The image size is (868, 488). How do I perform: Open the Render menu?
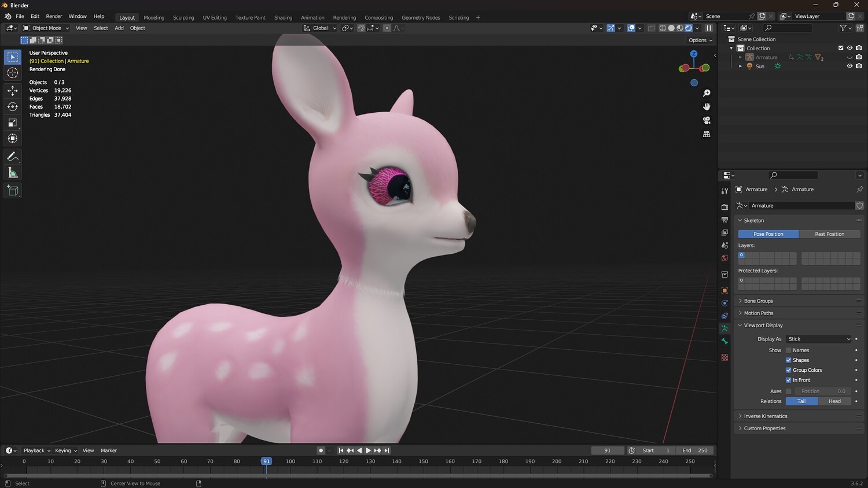54,16
